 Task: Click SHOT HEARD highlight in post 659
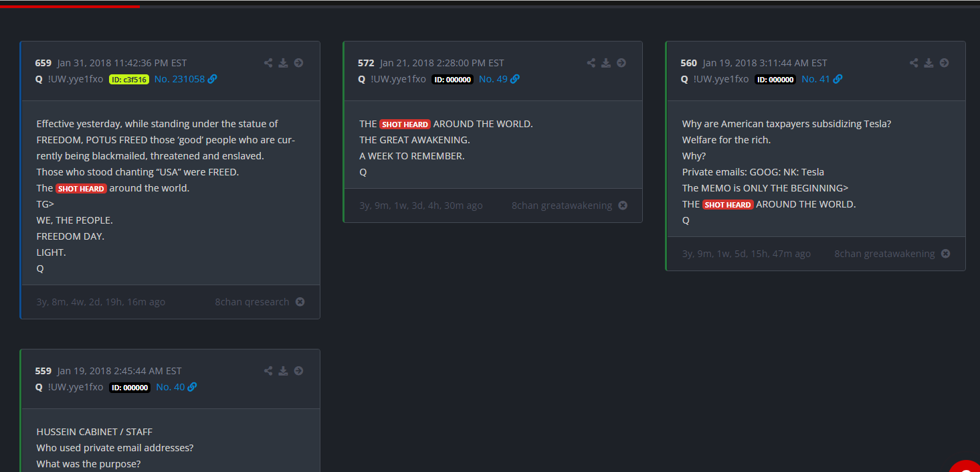coord(81,189)
